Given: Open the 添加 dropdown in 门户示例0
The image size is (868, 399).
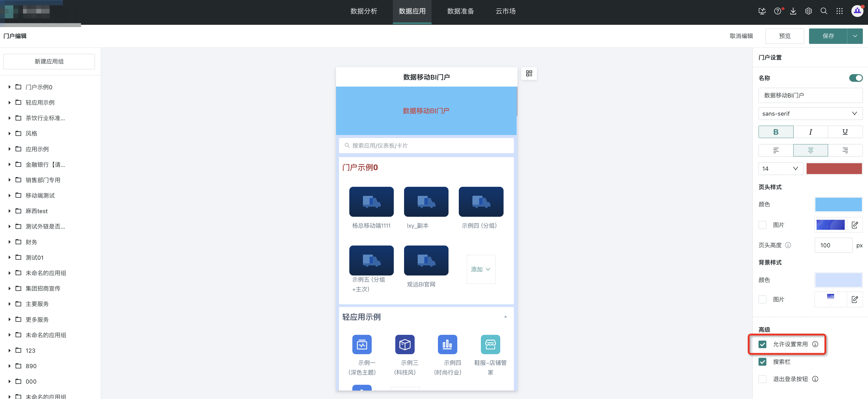Looking at the screenshot, I should (x=481, y=269).
